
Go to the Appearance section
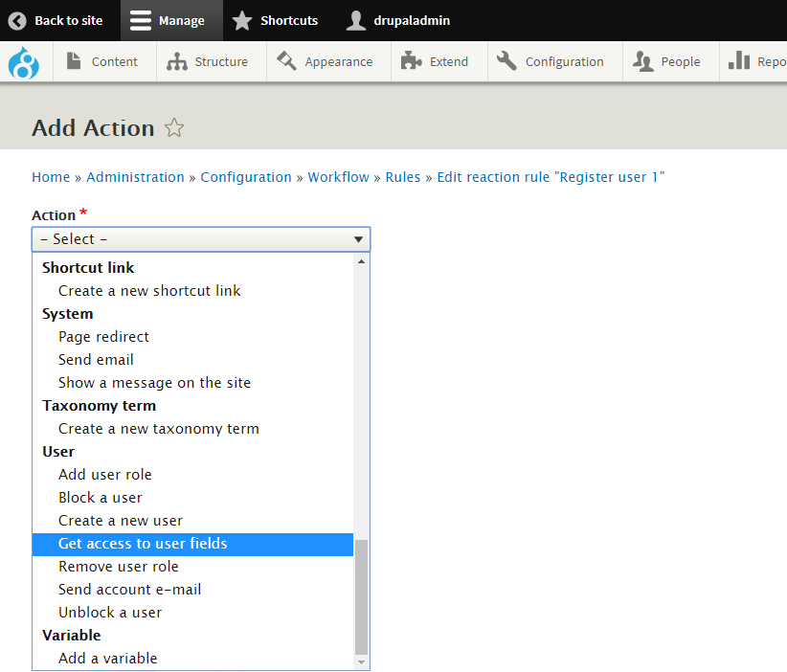[326, 62]
